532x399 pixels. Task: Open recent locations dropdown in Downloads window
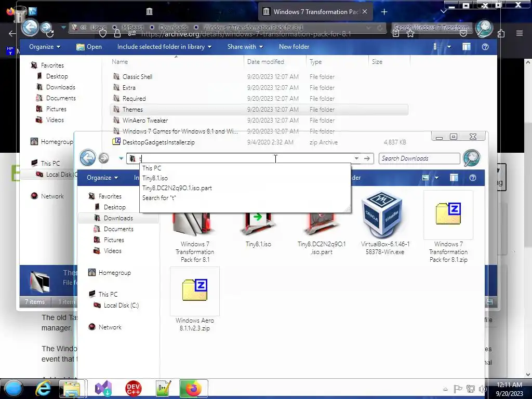(121, 158)
